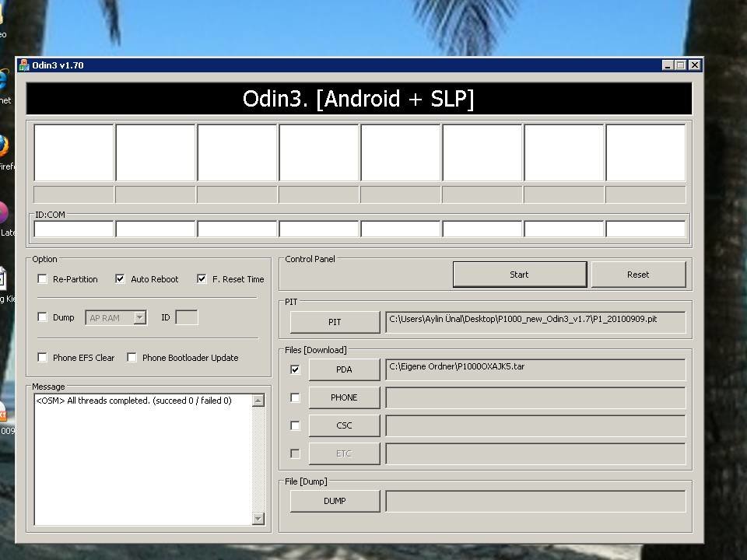Browse for a PIT file
The height and width of the screenshot is (560, 747).
(x=335, y=322)
